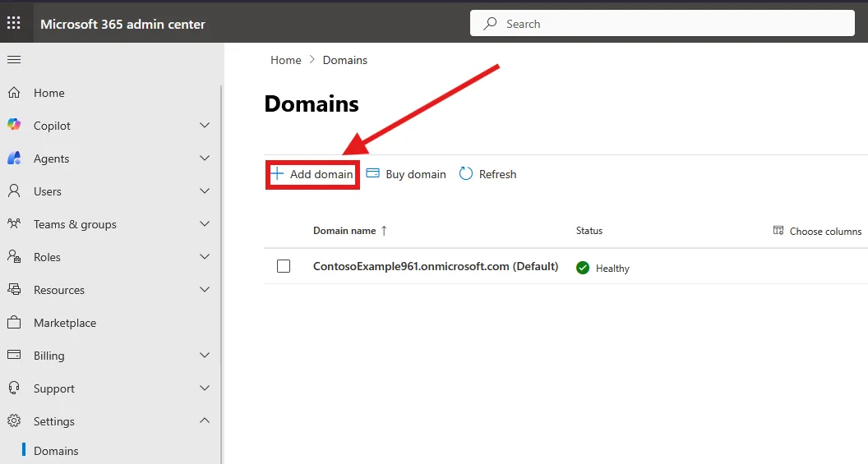Go to Home in the breadcrumb
Image resolution: width=868 pixels, height=464 pixels.
coord(286,60)
